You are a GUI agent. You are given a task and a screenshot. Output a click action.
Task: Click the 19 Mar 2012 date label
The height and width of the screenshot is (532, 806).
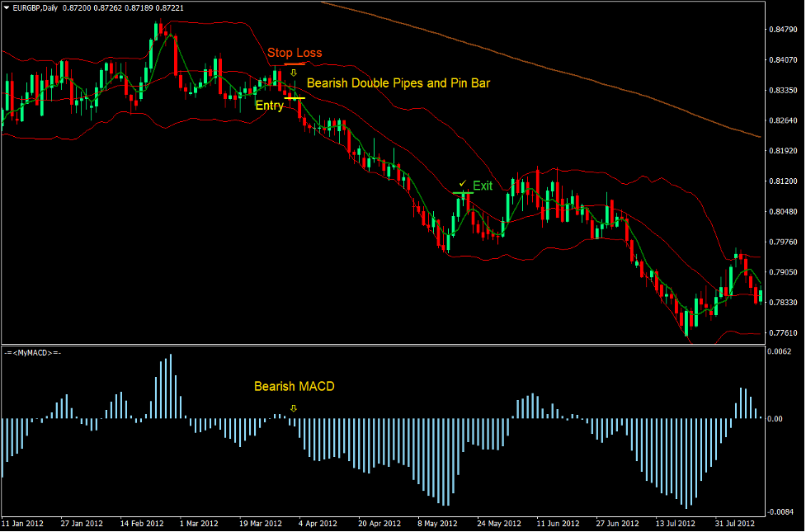coord(261,524)
